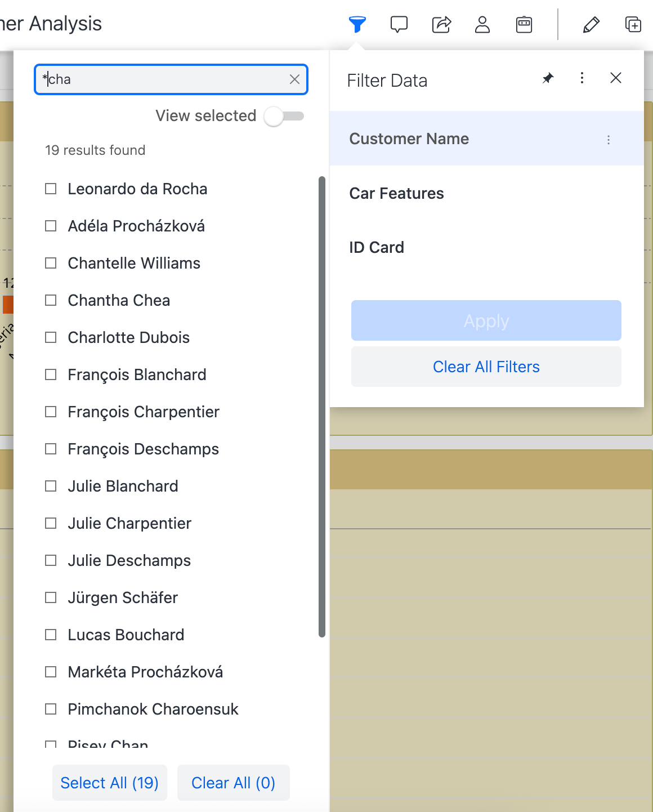Open the comments speech bubble icon
653x812 pixels.
(399, 24)
